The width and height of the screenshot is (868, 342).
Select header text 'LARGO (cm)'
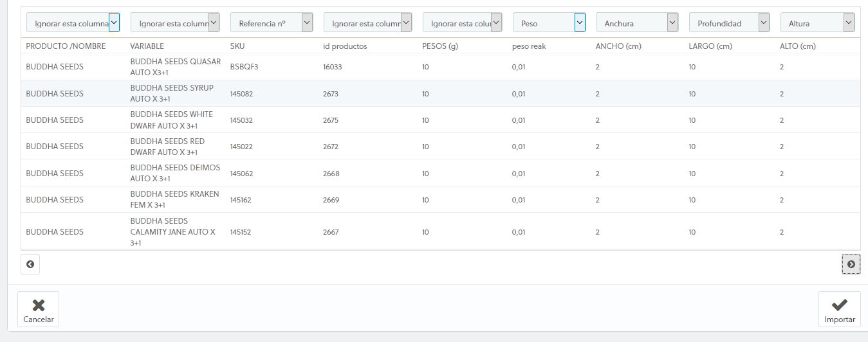(x=710, y=46)
